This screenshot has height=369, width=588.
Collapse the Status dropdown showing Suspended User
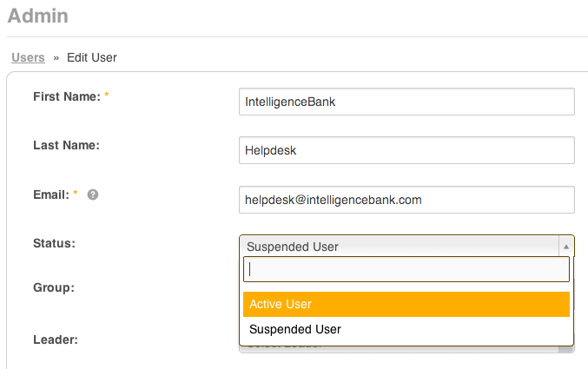[x=406, y=247]
